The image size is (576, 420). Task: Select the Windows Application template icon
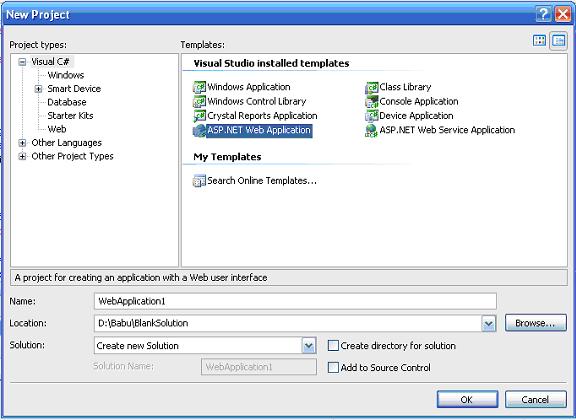(x=199, y=87)
